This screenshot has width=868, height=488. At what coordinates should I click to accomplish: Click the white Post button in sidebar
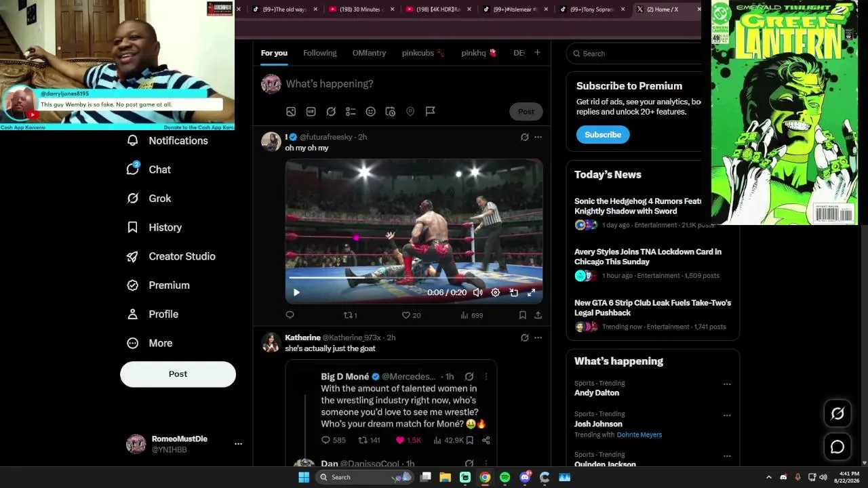click(x=178, y=374)
